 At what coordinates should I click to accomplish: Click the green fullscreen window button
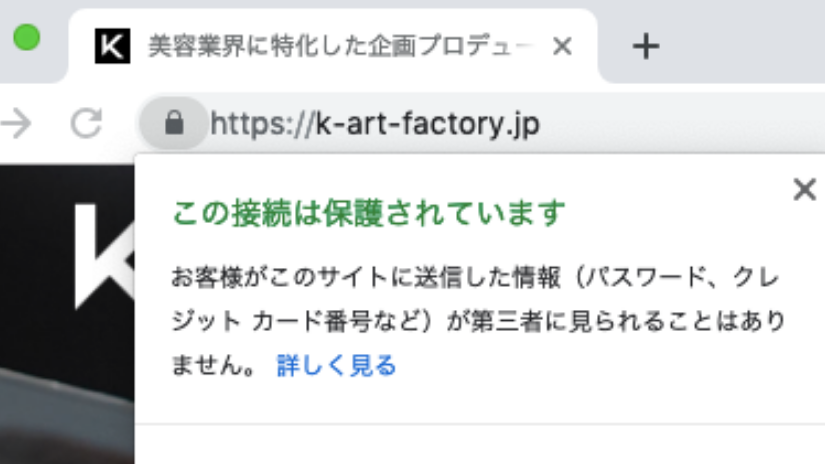coord(26,39)
